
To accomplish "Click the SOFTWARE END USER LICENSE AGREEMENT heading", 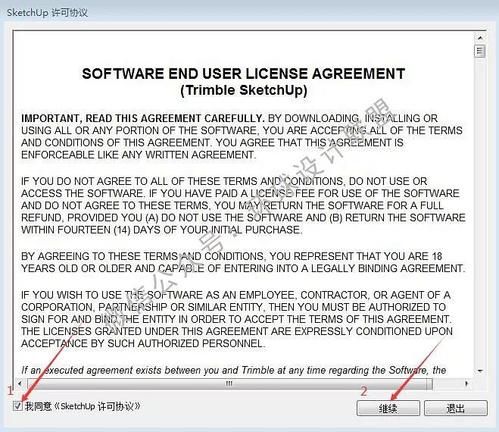I will tap(244, 74).
